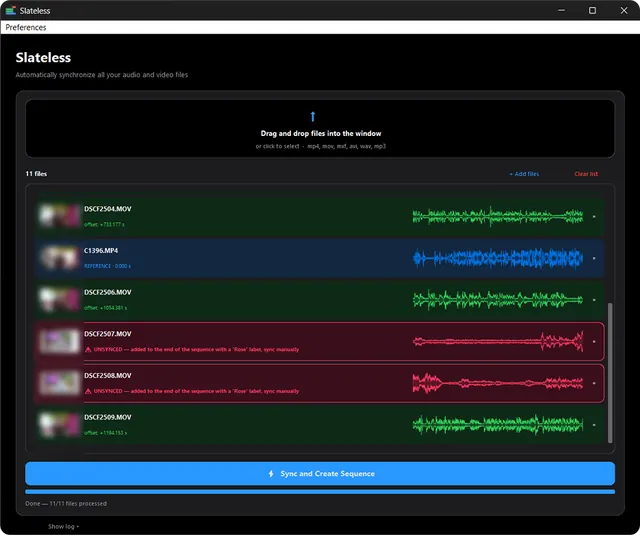This screenshot has height=535, width=640.
Task: Click remove dot on DSCF2507.MOV row
Action: tap(594, 342)
